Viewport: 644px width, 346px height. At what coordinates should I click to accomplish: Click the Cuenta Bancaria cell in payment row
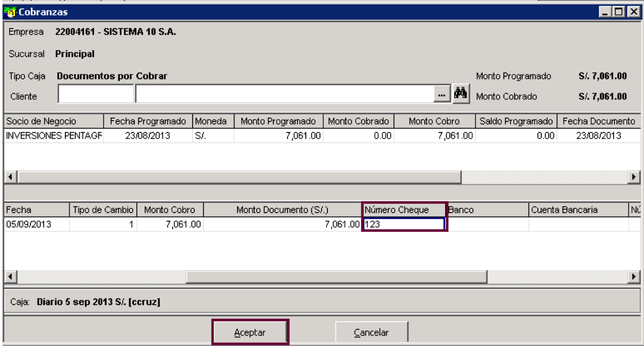(578, 224)
